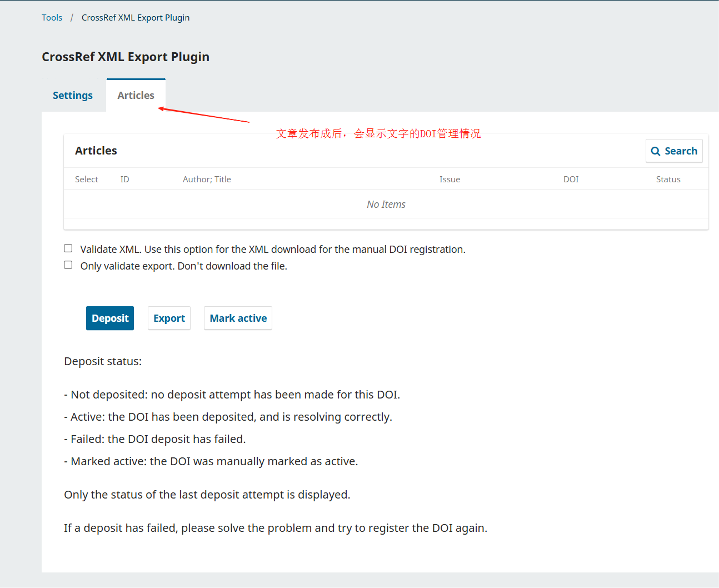This screenshot has height=588, width=719.
Task: Click the magnifying glass Search icon
Action: click(656, 151)
